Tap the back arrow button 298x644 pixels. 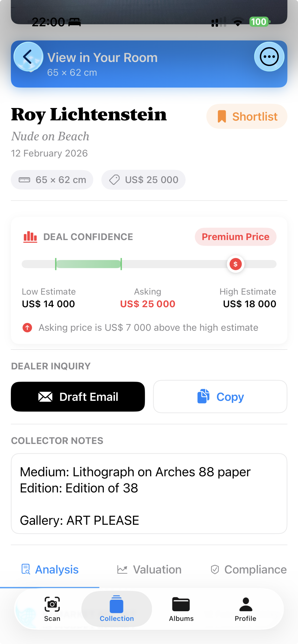tap(28, 57)
